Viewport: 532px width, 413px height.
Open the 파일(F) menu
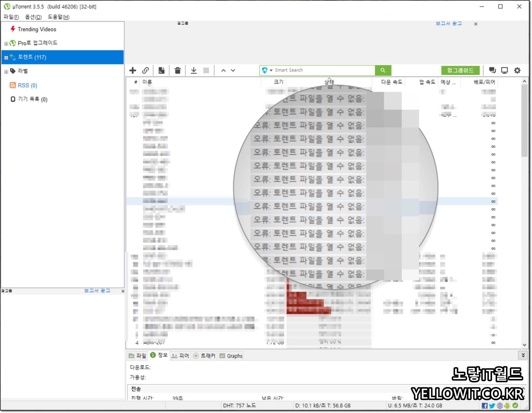(11, 17)
